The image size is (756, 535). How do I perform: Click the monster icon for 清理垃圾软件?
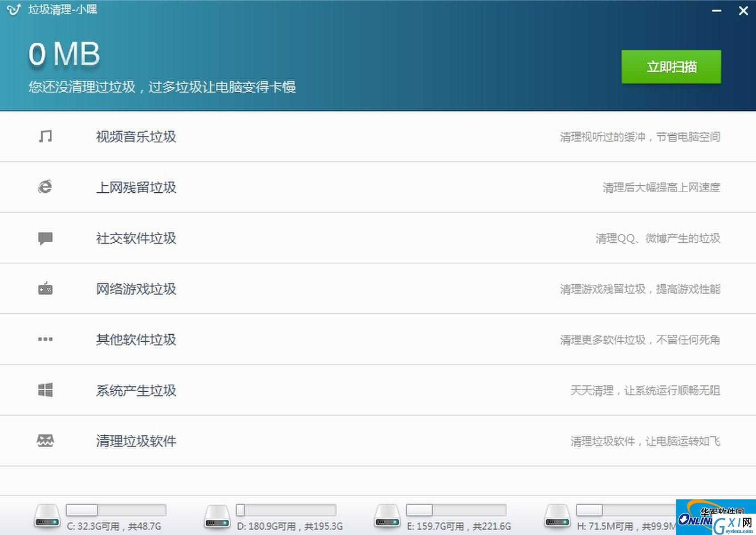tap(45, 441)
